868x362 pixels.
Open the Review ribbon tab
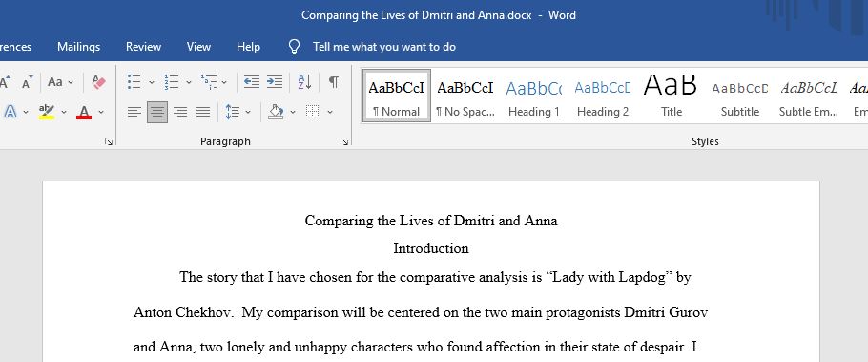pyautogui.click(x=143, y=47)
